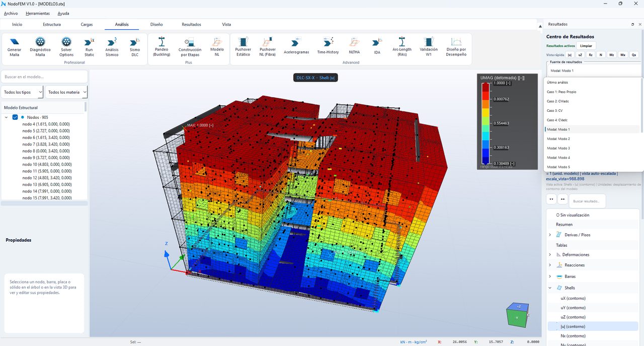Screen dimensions: 644x346
Task: Click the Buscar en el modelo field
Action: coord(44,77)
